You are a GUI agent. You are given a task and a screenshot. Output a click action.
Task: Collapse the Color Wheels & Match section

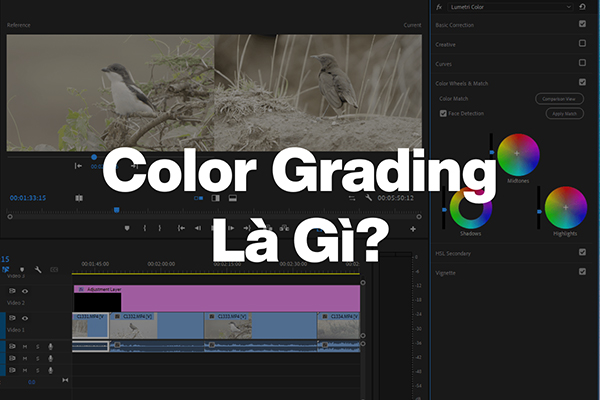point(462,83)
